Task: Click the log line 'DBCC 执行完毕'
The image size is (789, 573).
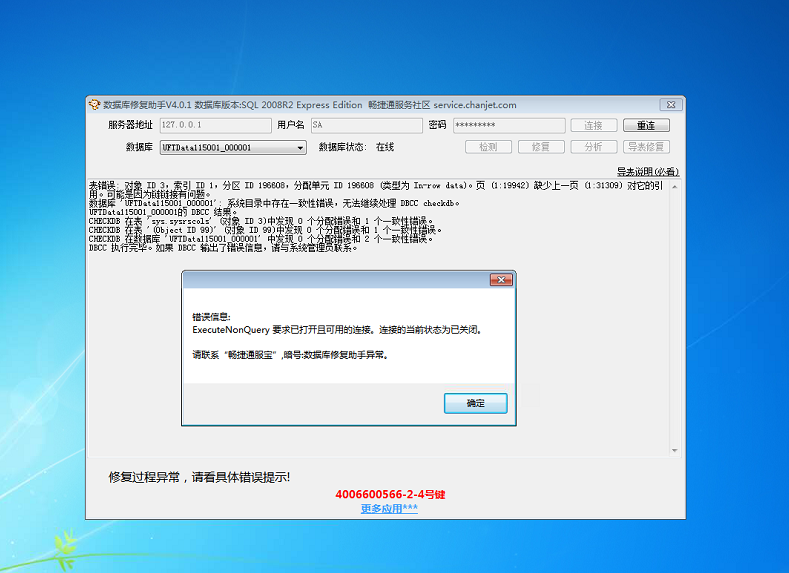Action: [x=223, y=248]
